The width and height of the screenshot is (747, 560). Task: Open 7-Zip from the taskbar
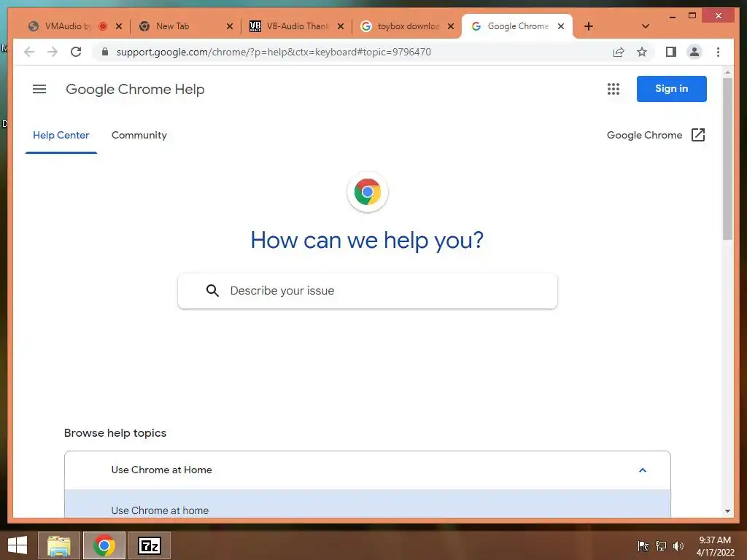point(150,545)
